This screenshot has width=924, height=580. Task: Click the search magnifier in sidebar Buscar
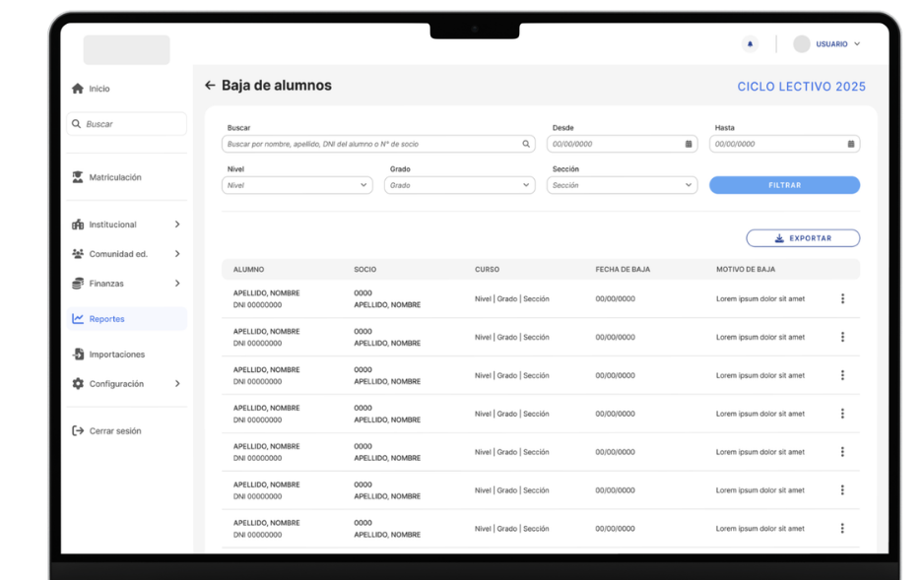pos(76,124)
